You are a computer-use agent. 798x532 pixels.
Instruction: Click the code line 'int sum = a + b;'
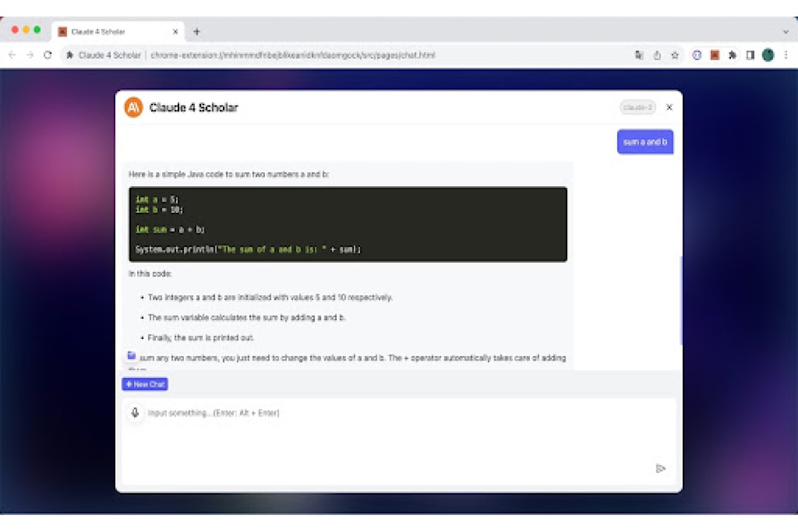pos(170,229)
